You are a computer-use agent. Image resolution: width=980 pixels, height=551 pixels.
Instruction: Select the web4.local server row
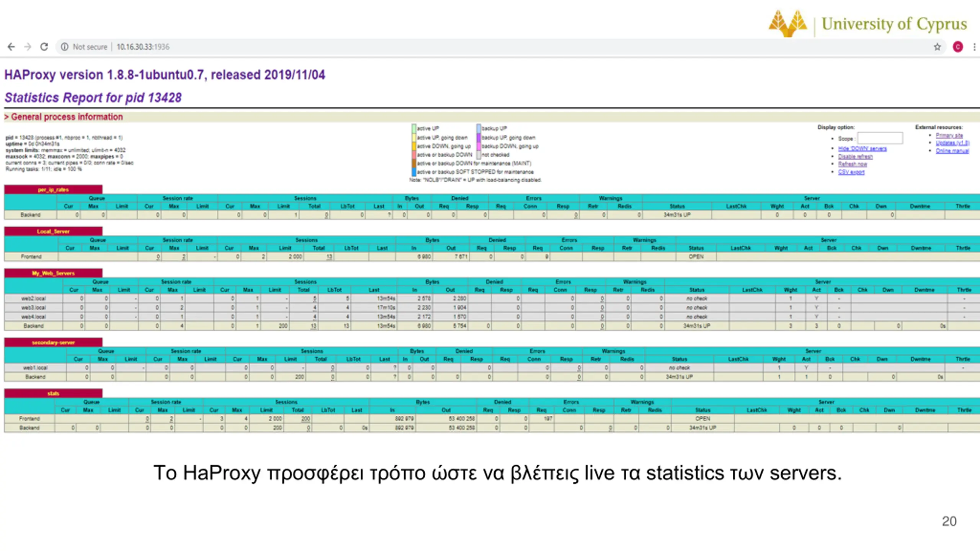492,316
